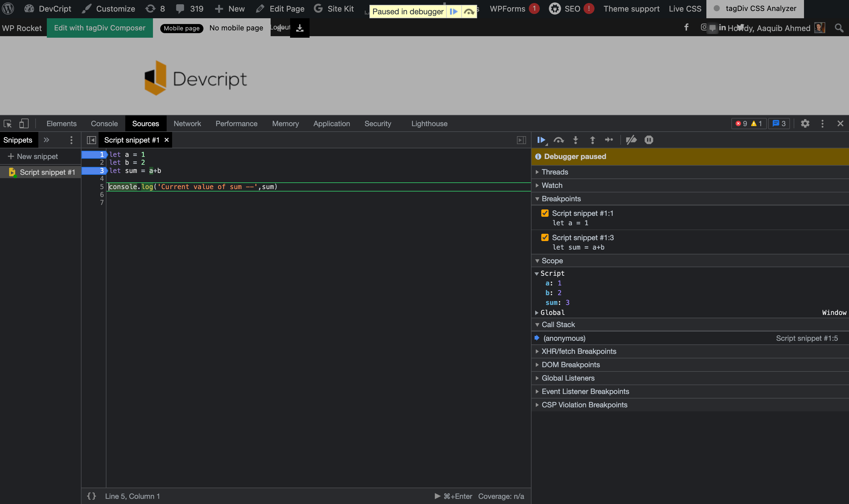Toggle the device emulation toolbar

tap(23, 123)
